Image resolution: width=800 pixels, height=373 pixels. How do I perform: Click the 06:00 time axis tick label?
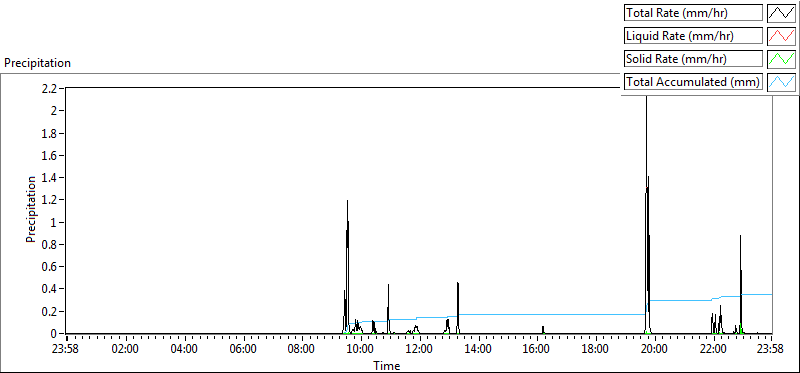tap(243, 350)
